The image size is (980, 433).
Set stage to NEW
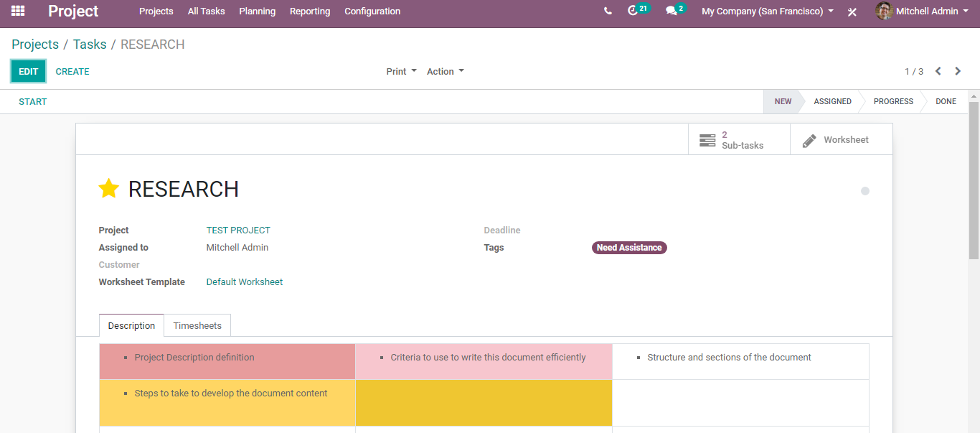(x=783, y=101)
